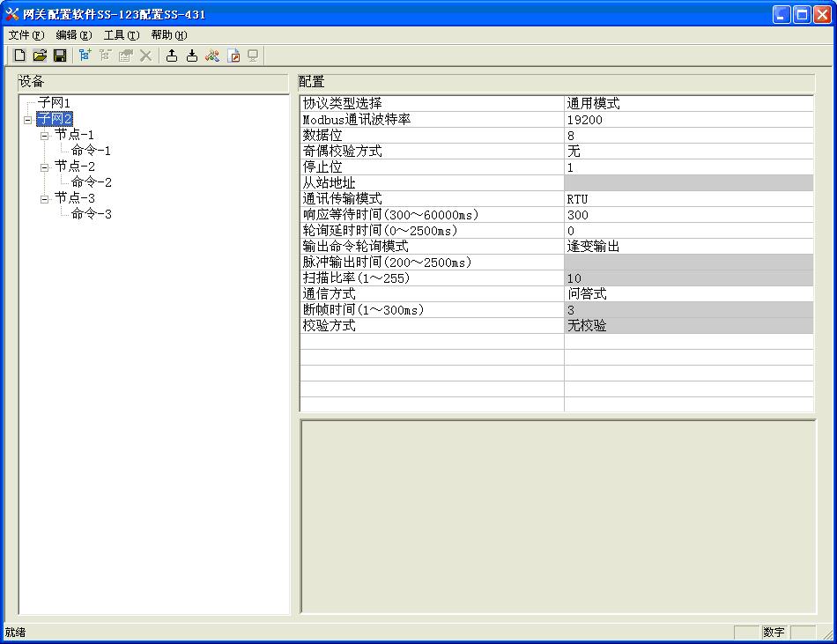Click the New file toolbar icon
The image size is (837, 644).
[x=19, y=56]
